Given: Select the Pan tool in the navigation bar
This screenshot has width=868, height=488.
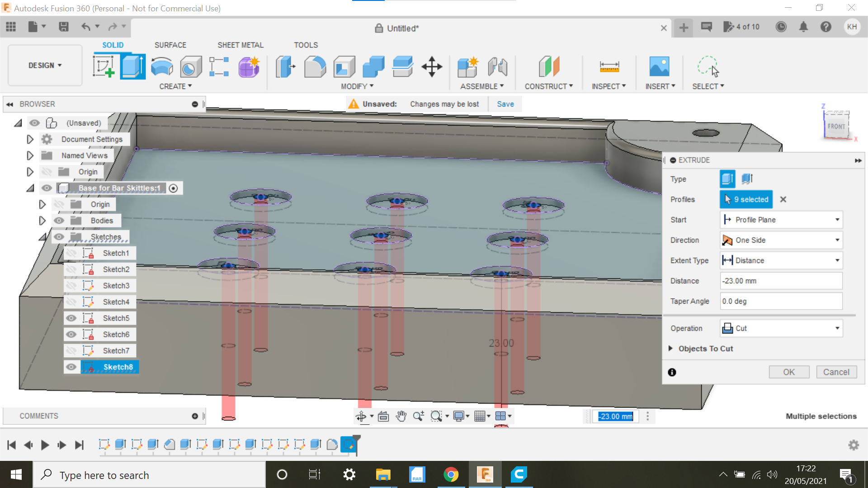Looking at the screenshot, I should pos(401,416).
